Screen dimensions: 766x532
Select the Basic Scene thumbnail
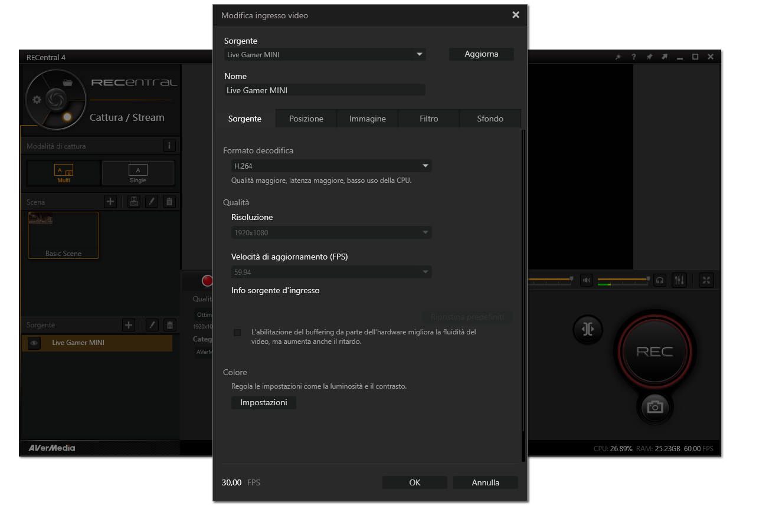point(63,235)
